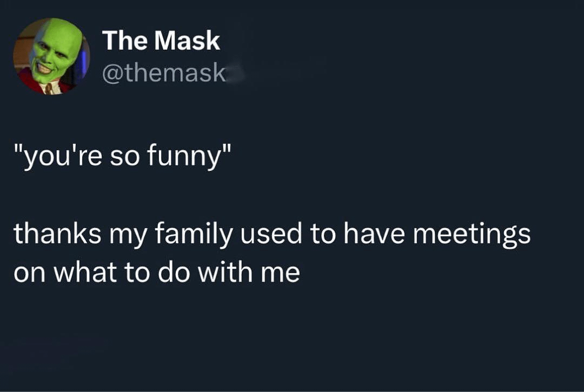Click the word "thanks" in the tweet
This screenshot has width=584, height=392.
pyautogui.click(x=57, y=234)
